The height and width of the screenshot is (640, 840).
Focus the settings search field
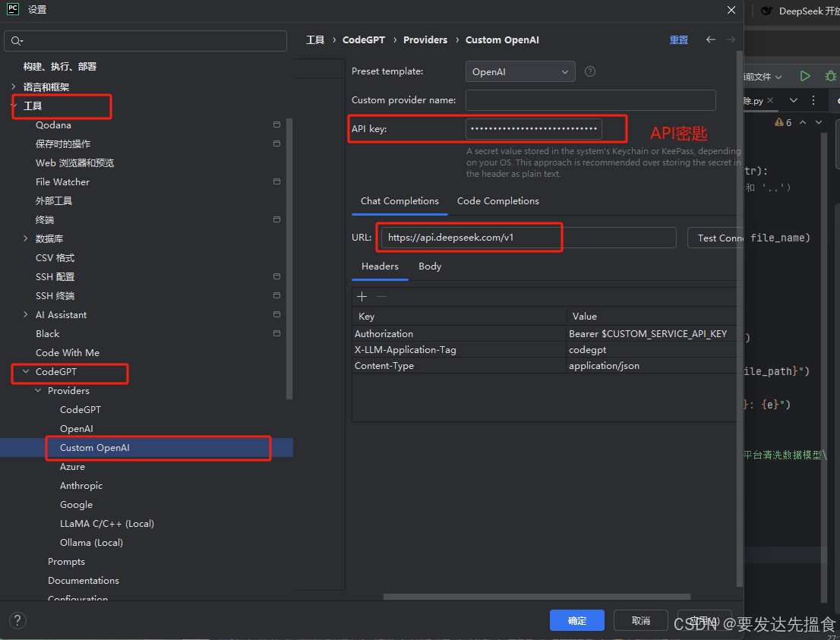(145, 41)
